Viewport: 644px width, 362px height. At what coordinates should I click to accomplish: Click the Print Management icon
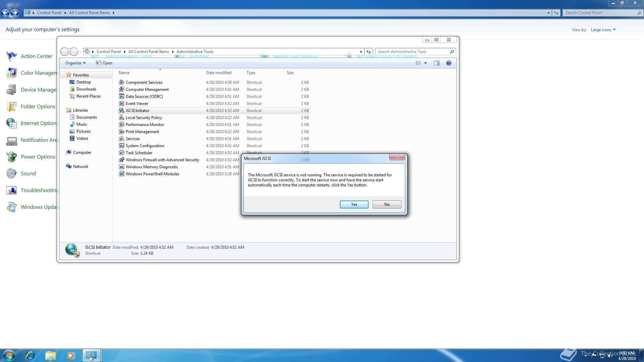pyautogui.click(x=121, y=132)
